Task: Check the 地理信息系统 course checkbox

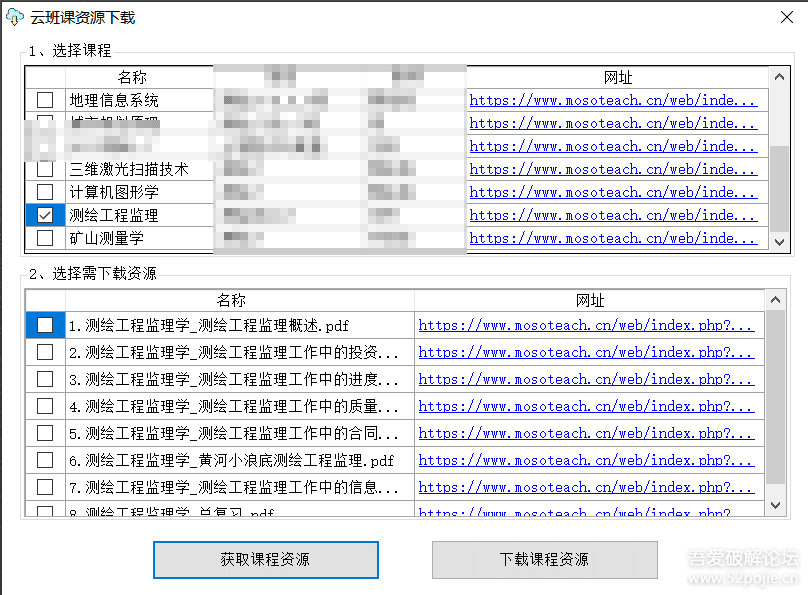Action: [x=45, y=100]
